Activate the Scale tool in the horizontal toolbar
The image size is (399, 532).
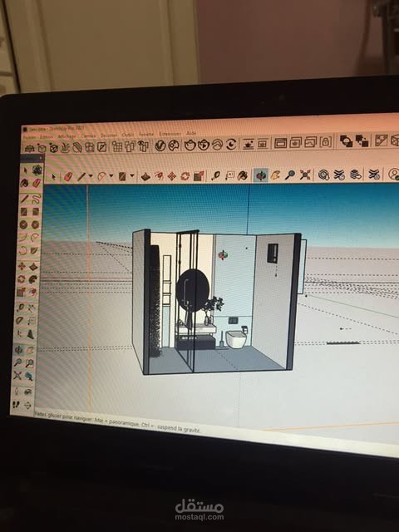point(199,175)
